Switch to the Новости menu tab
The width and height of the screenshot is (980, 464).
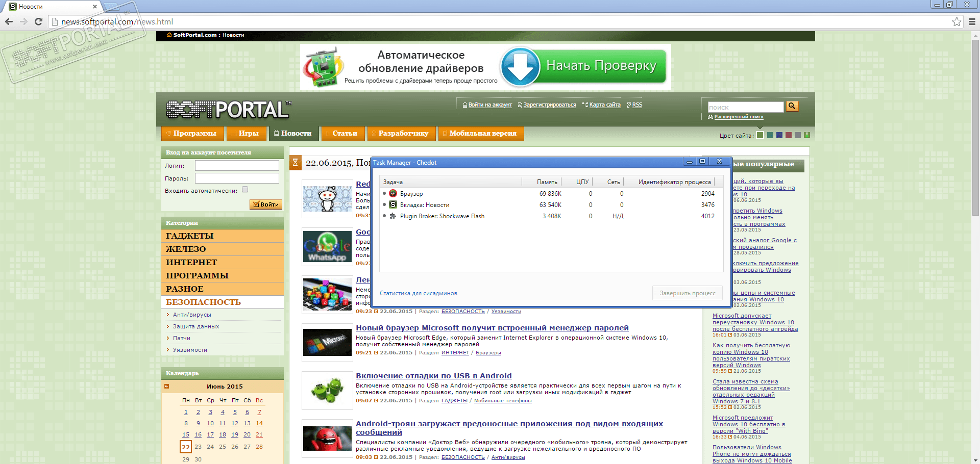[x=293, y=133]
